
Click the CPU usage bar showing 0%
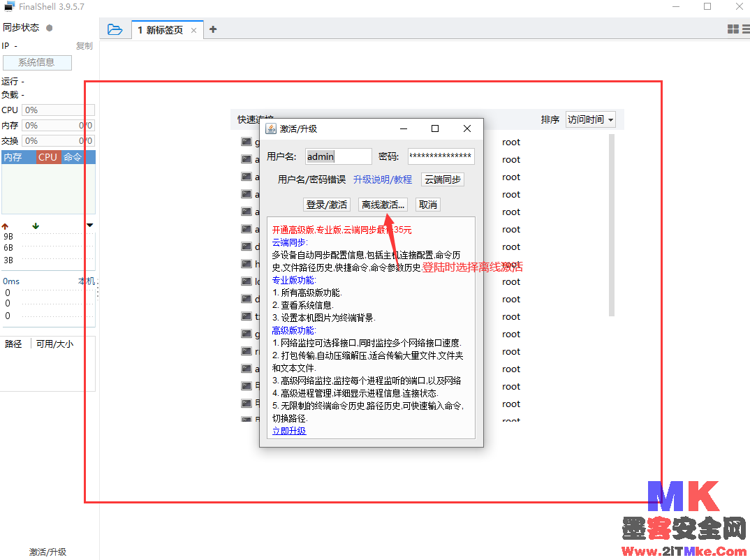click(59, 110)
